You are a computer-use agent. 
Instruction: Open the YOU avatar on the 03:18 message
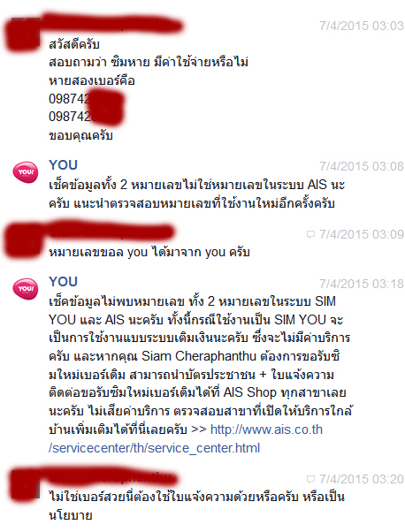tap(26, 289)
